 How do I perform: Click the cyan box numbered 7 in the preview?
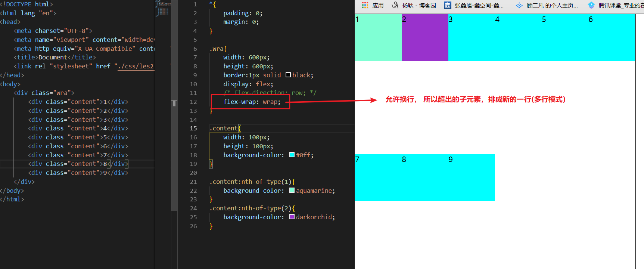pos(378,177)
